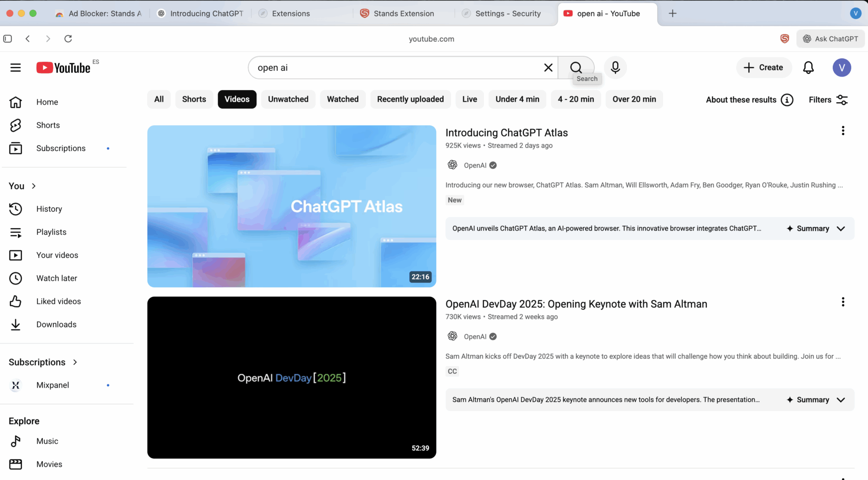The width and height of the screenshot is (868, 480).
Task: Clear the search box with X
Action: 548,67
